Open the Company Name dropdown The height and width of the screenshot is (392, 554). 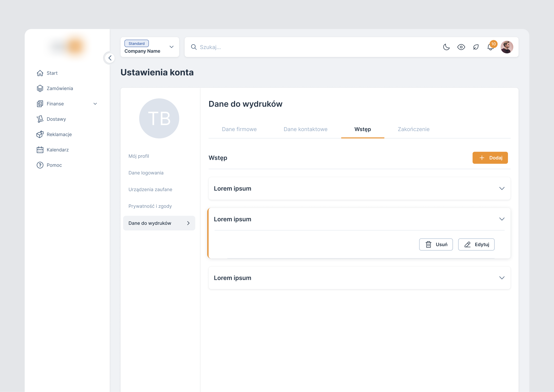click(150, 47)
